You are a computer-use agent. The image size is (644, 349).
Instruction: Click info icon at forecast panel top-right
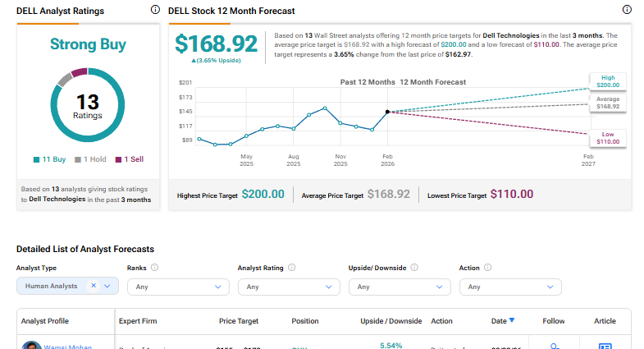click(627, 10)
